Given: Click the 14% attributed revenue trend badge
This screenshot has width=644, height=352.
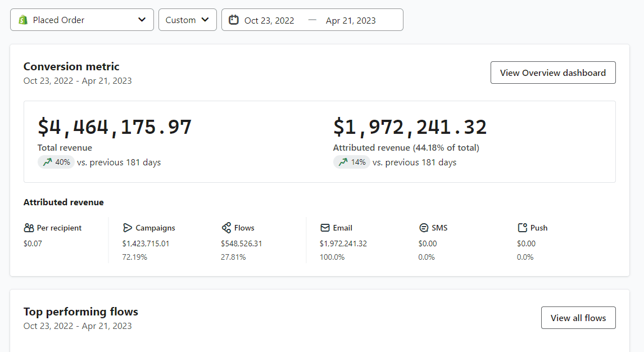Looking at the screenshot, I should pyautogui.click(x=352, y=163).
